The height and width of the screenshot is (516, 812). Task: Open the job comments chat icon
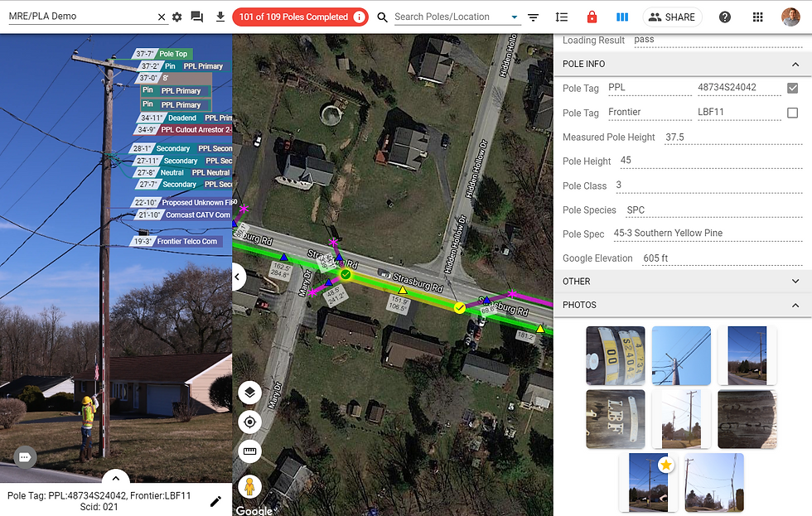coord(197,17)
